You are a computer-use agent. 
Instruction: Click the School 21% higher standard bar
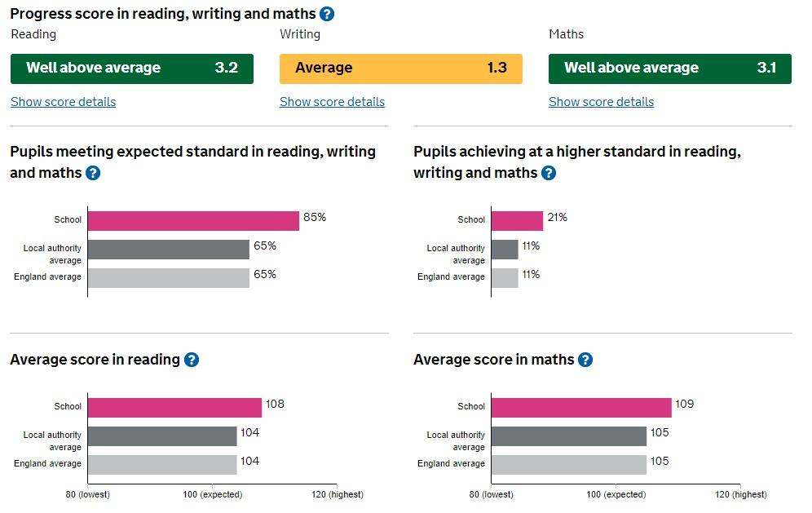(517, 220)
